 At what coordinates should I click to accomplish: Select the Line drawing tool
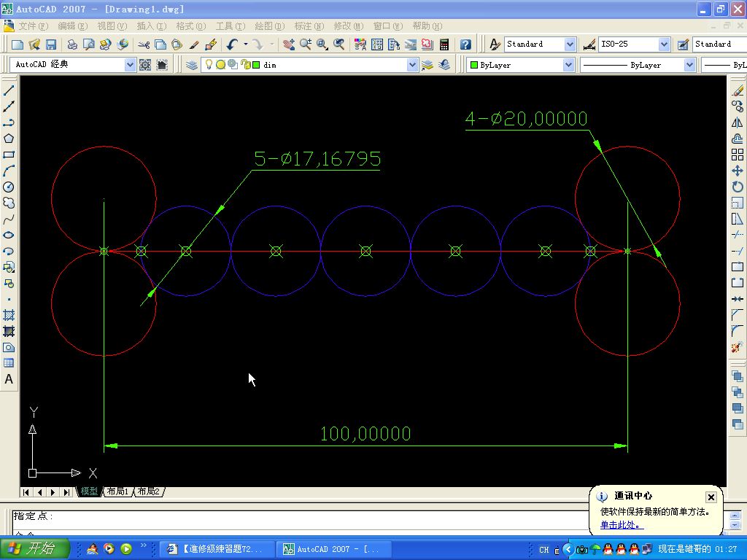(9, 90)
